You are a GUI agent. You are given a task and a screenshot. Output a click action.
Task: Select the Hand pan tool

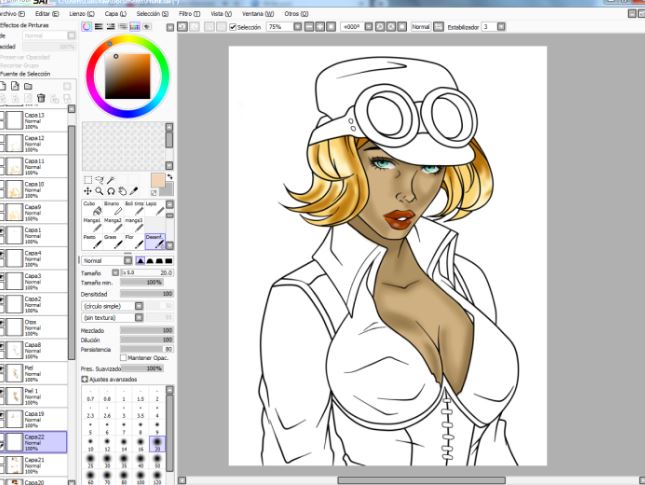(x=122, y=191)
